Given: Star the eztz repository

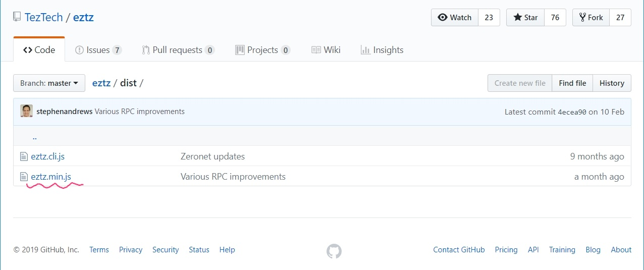Looking at the screenshot, I should [x=525, y=17].
